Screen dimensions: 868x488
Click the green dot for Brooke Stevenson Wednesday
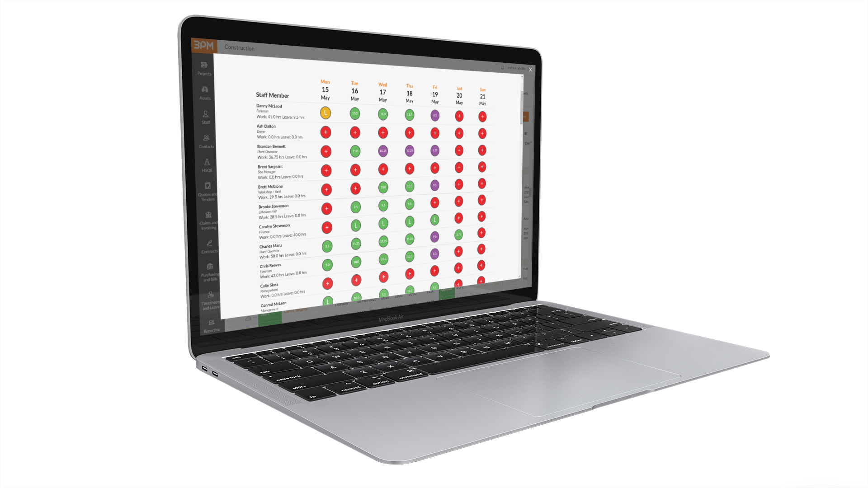[x=380, y=209]
